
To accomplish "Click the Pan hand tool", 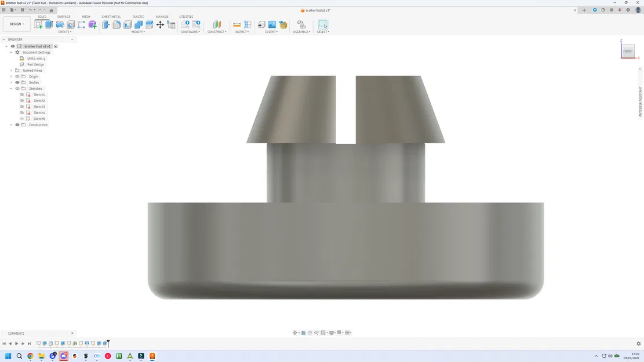I will pos(310,332).
